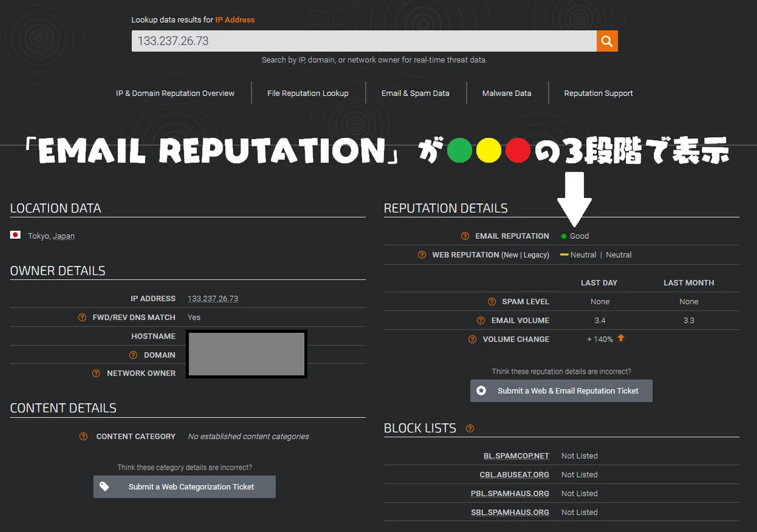Click the +140% volume change value
The height and width of the screenshot is (532, 757).
[600, 339]
